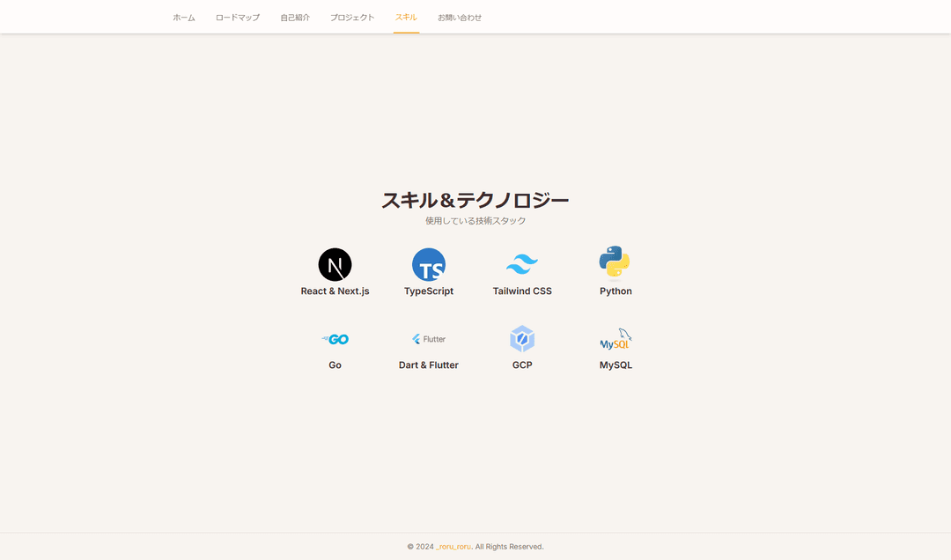Open the お問い合わせ nav item
The width and height of the screenshot is (951, 560).
[459, 18]
